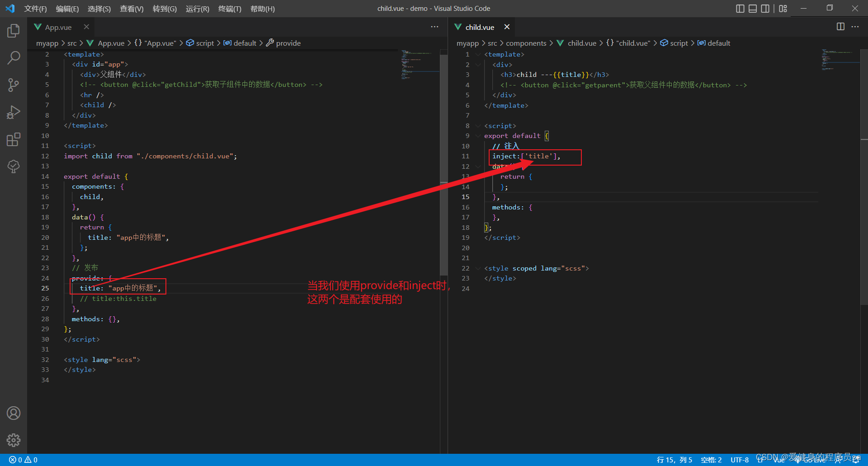
Task: Click the App.vue minimap
Action: (420, 66)
